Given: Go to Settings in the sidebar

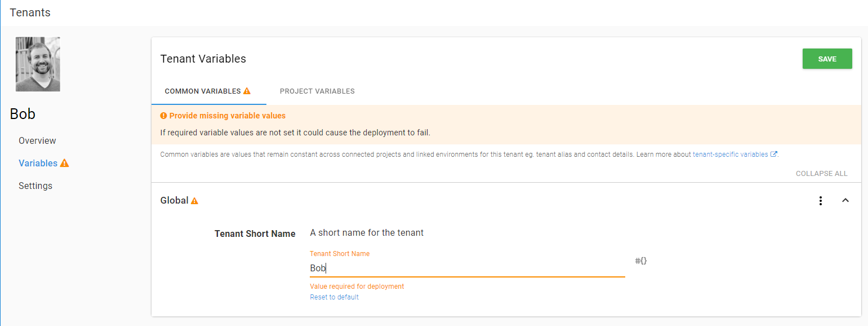Looking at the screenshot, I should click(x=35, y=186).
